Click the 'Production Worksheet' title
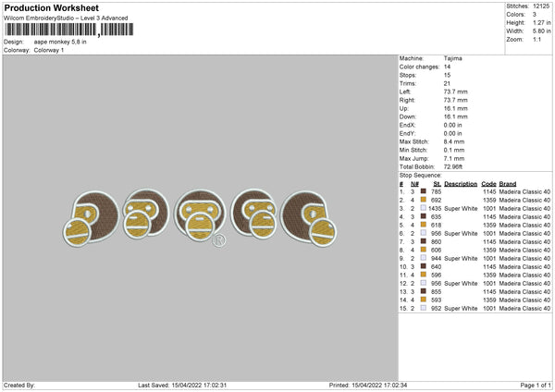555x392 pixels. pyautogui.click(x=51, y=7)
